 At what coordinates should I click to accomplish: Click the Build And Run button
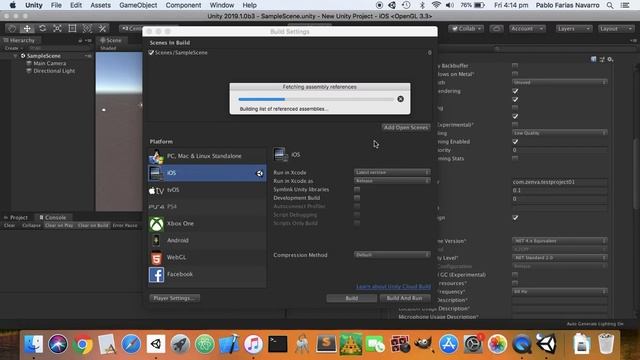click(404, 298)
